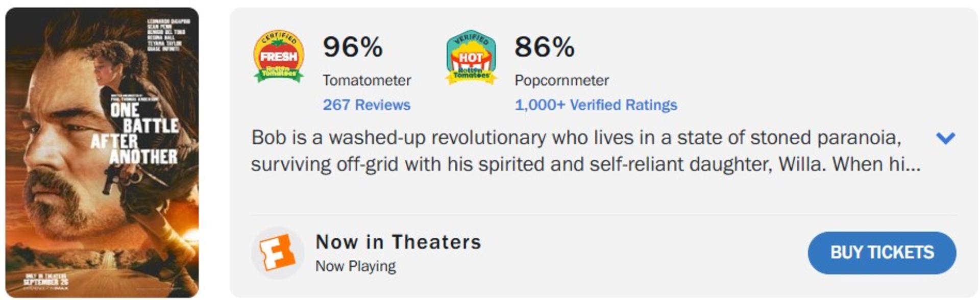Click the synopsis ellipsis after Willa

(x=913, y=164)
